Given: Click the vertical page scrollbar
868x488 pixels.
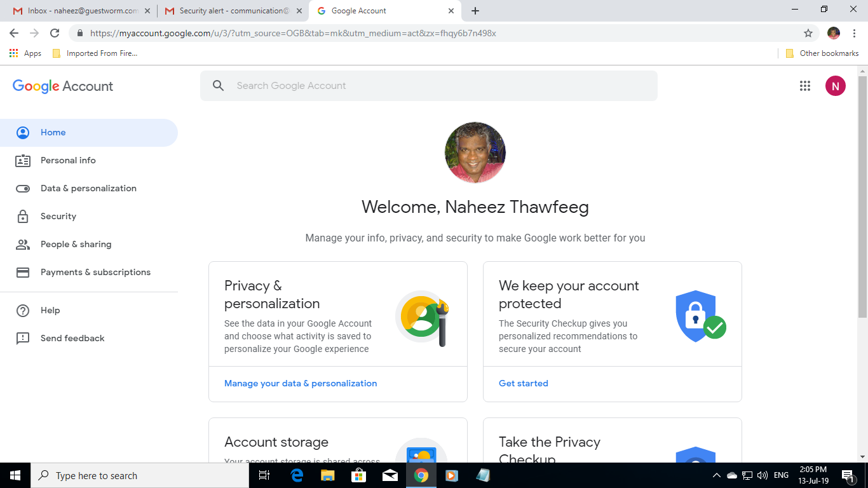Looking at the screenshot, I should (862, 197).
